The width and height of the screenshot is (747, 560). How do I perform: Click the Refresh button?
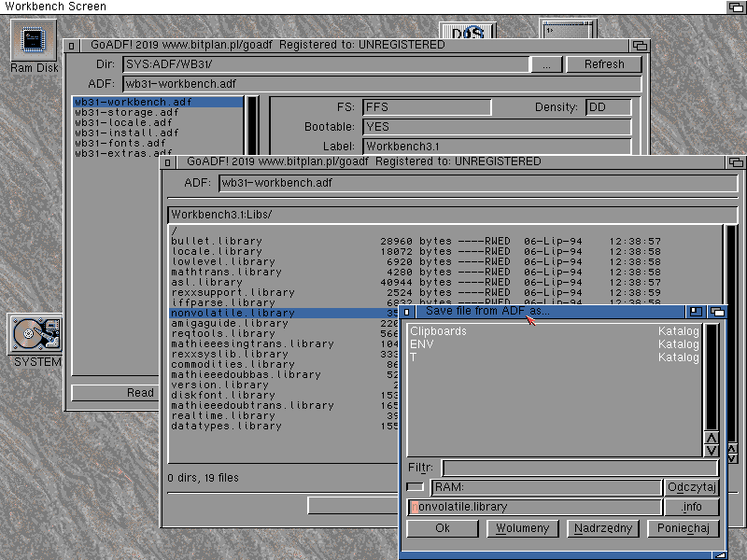click(604, 64)
